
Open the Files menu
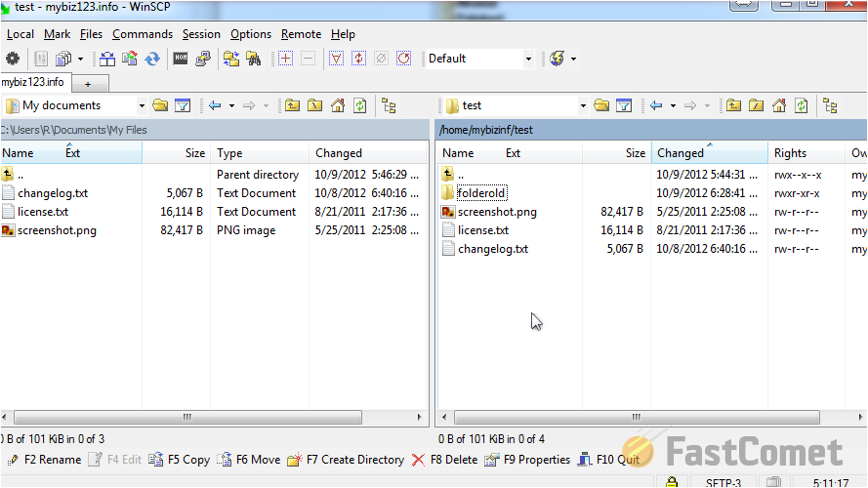[91, 34]
